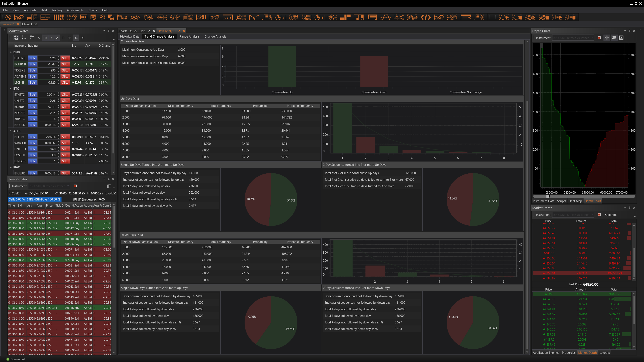Click the sort A-Z icon in Market Watch

[x=24, y=38]
